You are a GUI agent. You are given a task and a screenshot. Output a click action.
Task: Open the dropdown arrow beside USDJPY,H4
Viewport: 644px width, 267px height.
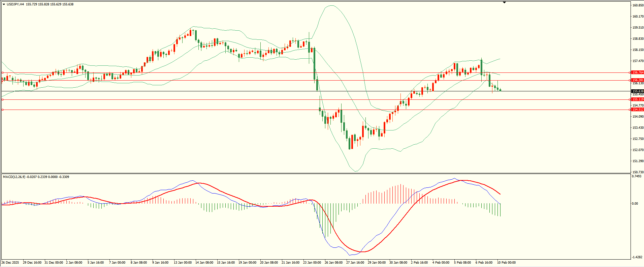point(4,4)
